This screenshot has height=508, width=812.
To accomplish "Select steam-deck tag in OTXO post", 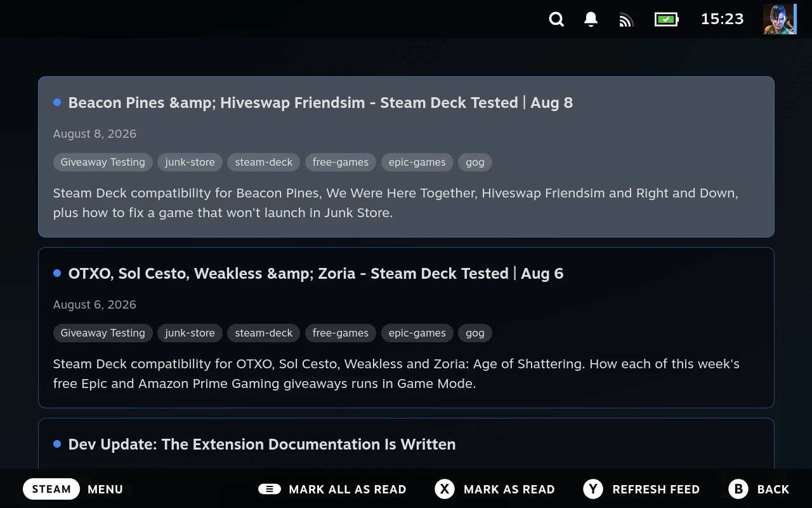I will [264, 333].
